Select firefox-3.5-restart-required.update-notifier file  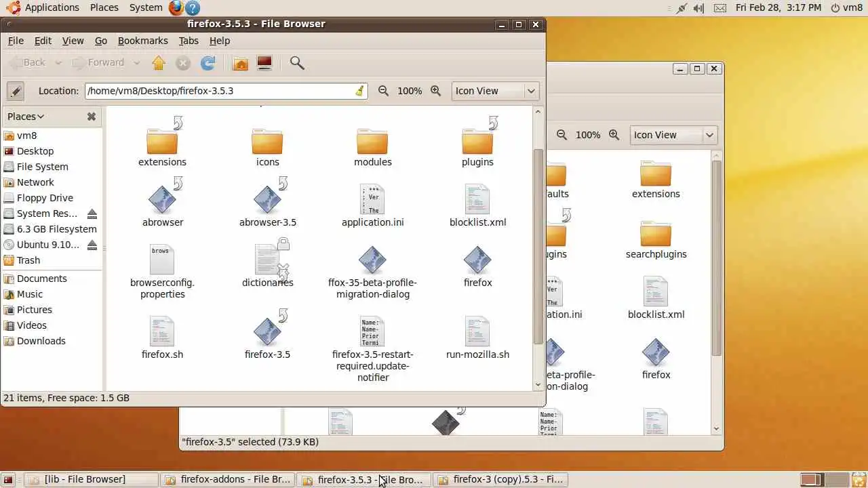(372, 331)
